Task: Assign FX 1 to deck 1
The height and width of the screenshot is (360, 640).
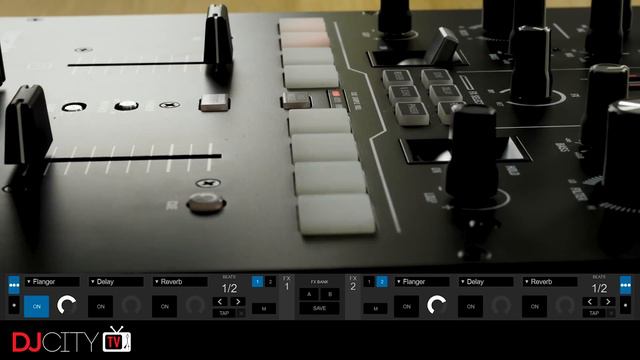Action: 258,282
